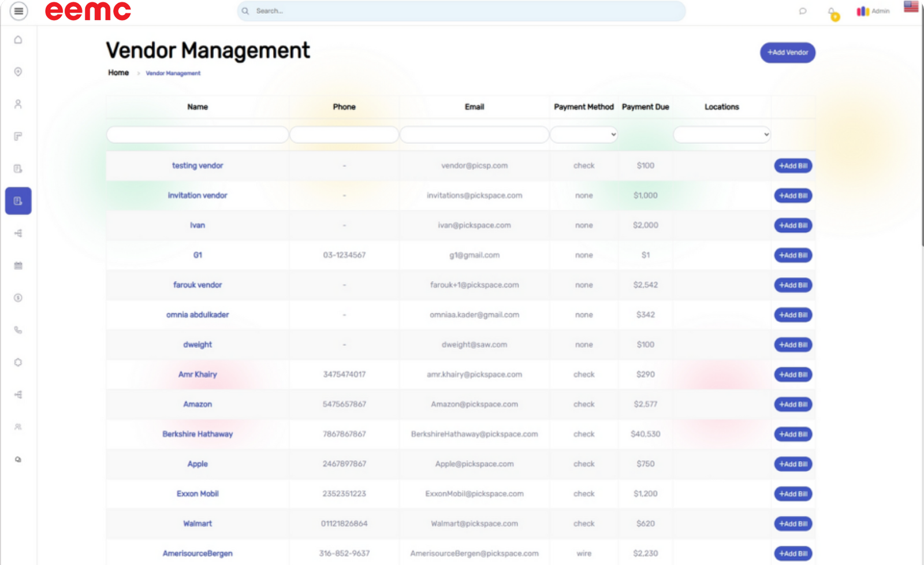Select the user profile sidebar icon

tap(18, 104)
